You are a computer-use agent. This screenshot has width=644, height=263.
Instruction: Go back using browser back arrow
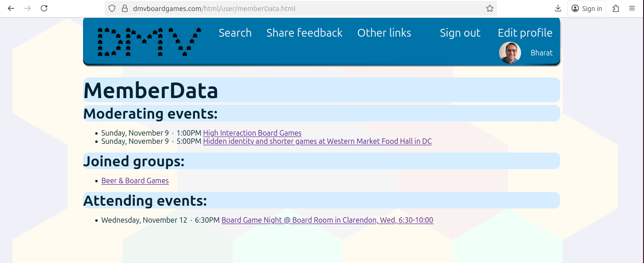point(11,8)
